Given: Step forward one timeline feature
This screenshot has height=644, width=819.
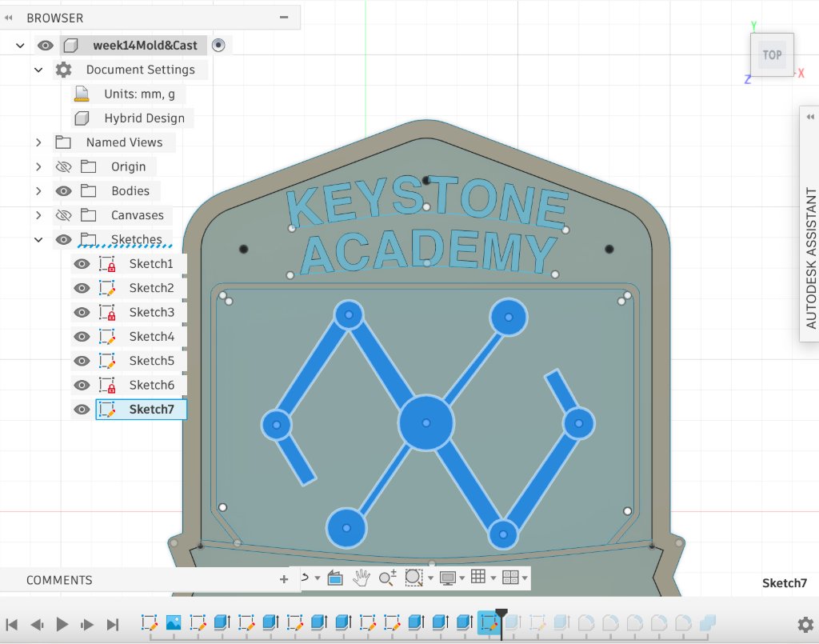Looking at the screenshot, I should [x=86, y=624].
